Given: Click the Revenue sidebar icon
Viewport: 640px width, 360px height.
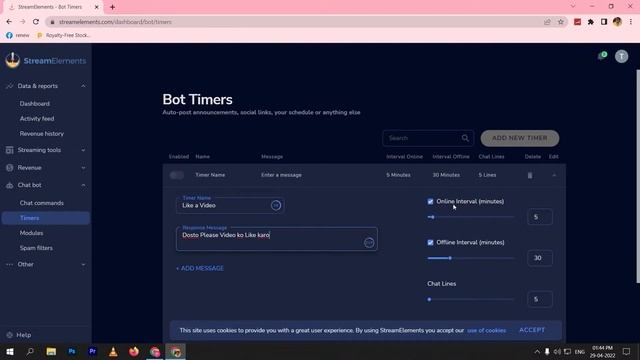Looking at the screenshot, I should [x=9, y=168].
